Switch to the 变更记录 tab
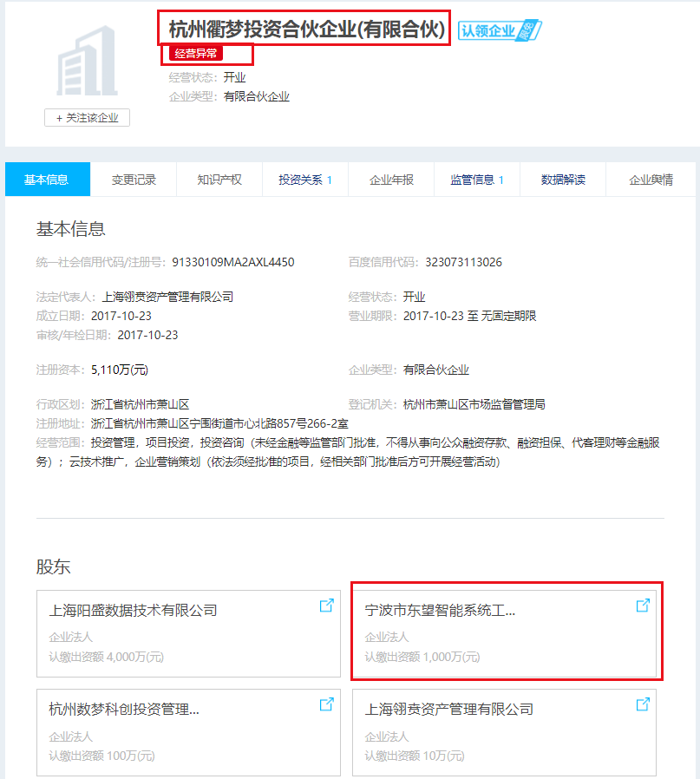The width and height of the screenshot is (700, 779). pyautogui.click(x=134, y=180)
